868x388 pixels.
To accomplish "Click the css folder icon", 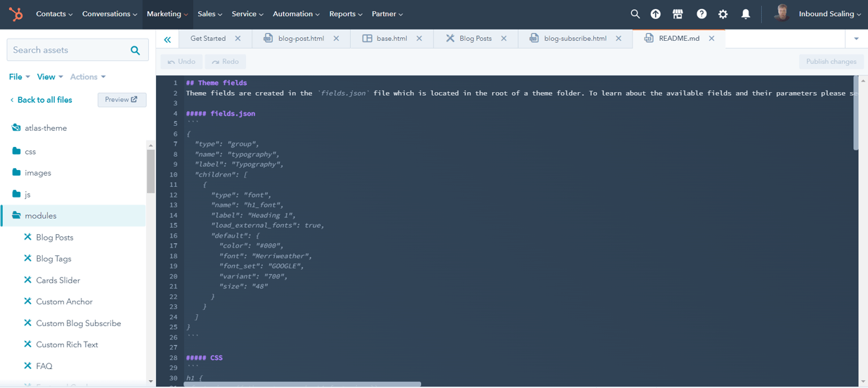I will pyautogui.click(x=16, y=151).
